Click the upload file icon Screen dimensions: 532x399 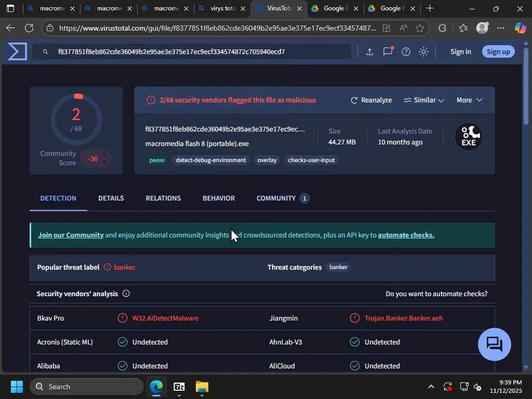coord(369,51)
